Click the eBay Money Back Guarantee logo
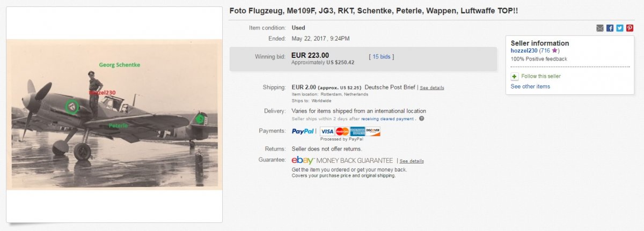 tap(342, 160)
